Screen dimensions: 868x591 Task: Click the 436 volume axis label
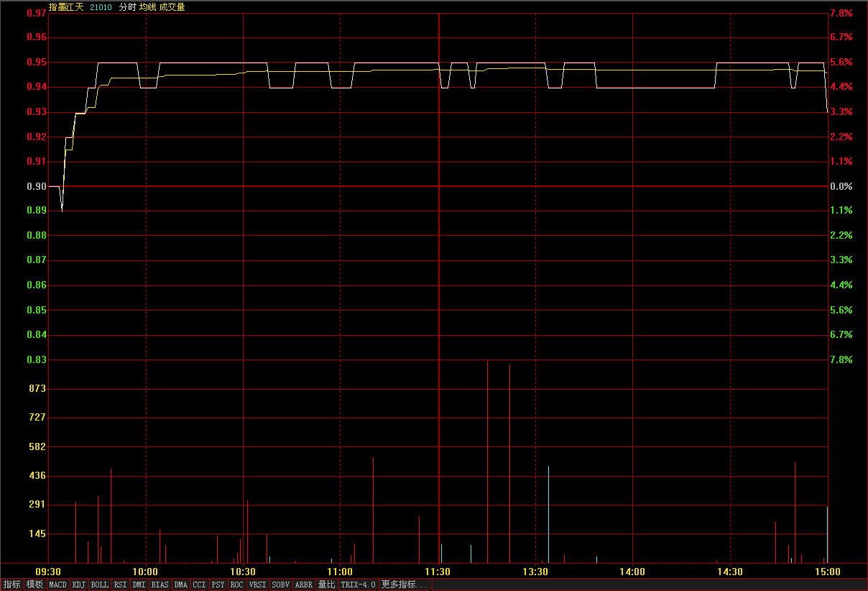click(37, 475)
